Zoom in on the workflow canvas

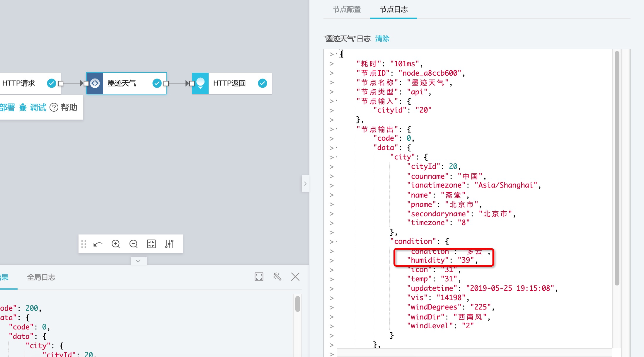116,244
